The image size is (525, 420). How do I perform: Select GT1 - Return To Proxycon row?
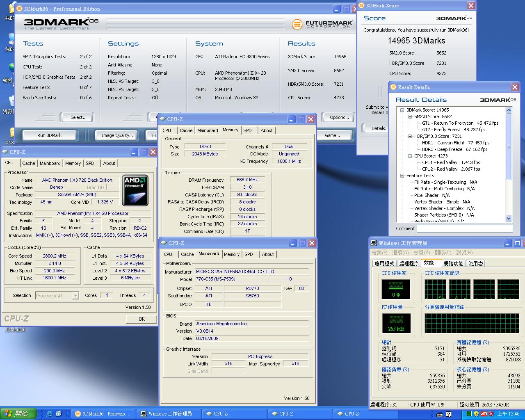(x=460, y=123)
